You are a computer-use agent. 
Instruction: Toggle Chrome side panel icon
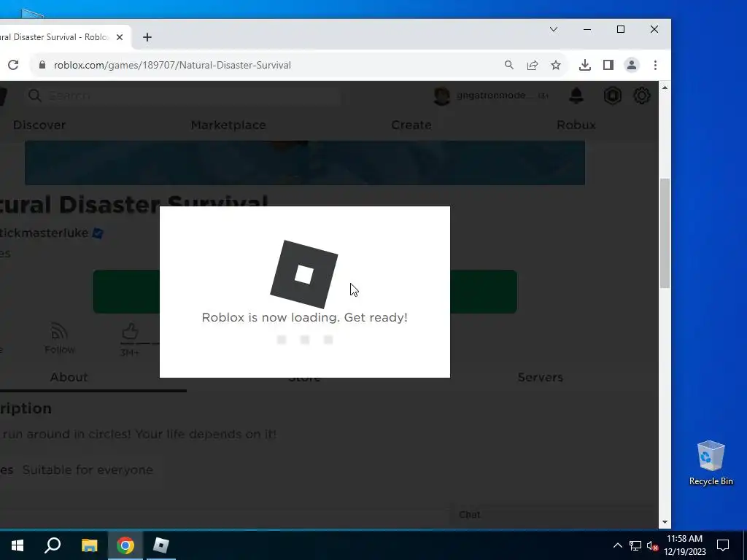coord(608,65)
